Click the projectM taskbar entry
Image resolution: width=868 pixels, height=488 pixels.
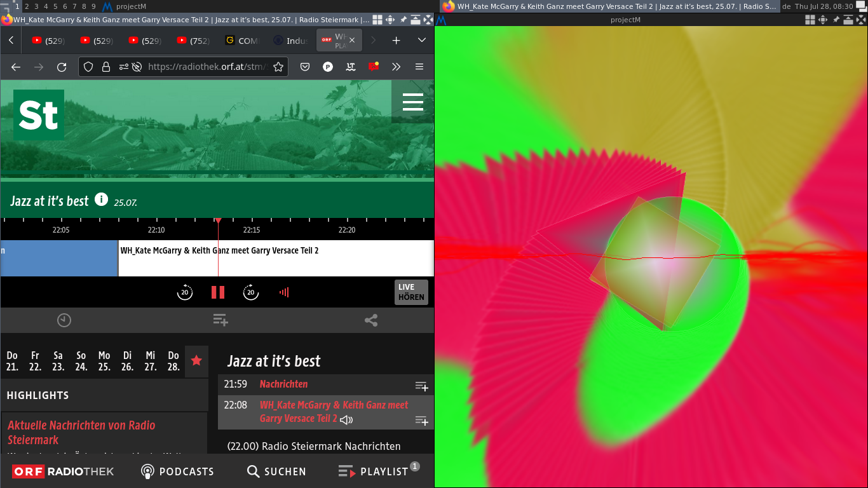click(124, 6)
